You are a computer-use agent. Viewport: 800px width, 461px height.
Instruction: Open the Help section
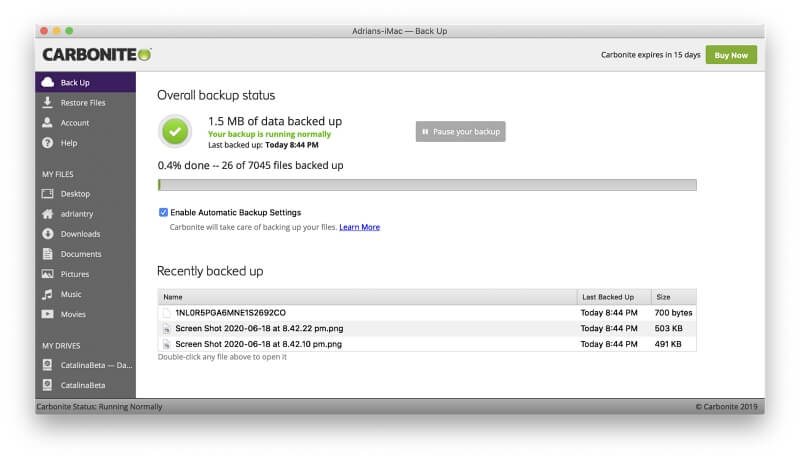point(86,143)
